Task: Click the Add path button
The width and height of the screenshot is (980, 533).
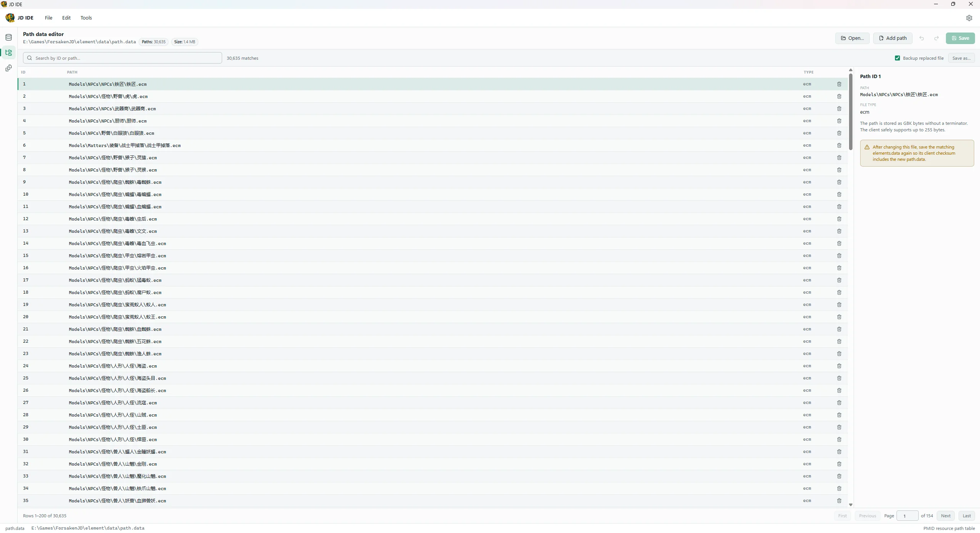Action: click(x=893, y=38)
